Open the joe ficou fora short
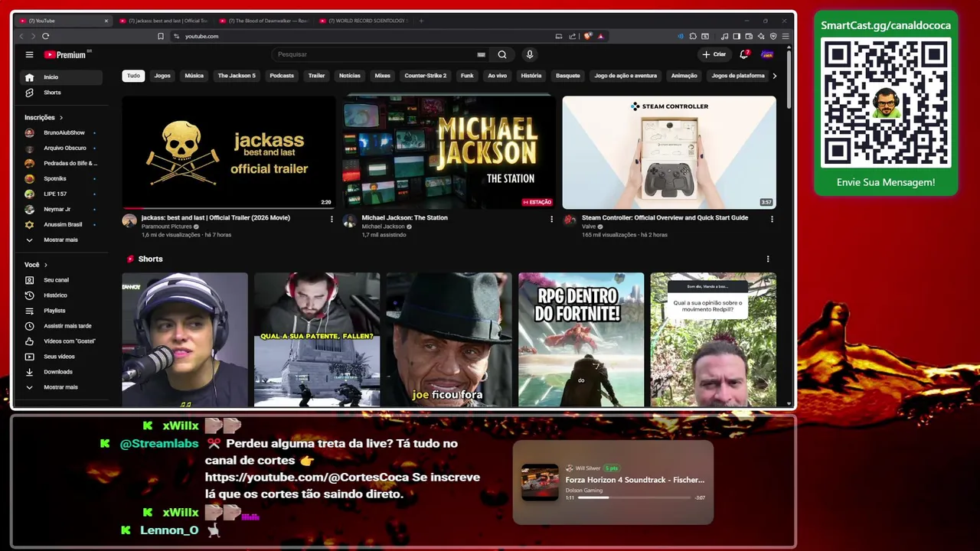This screenshot has height=551, width=980. (449, 340)
